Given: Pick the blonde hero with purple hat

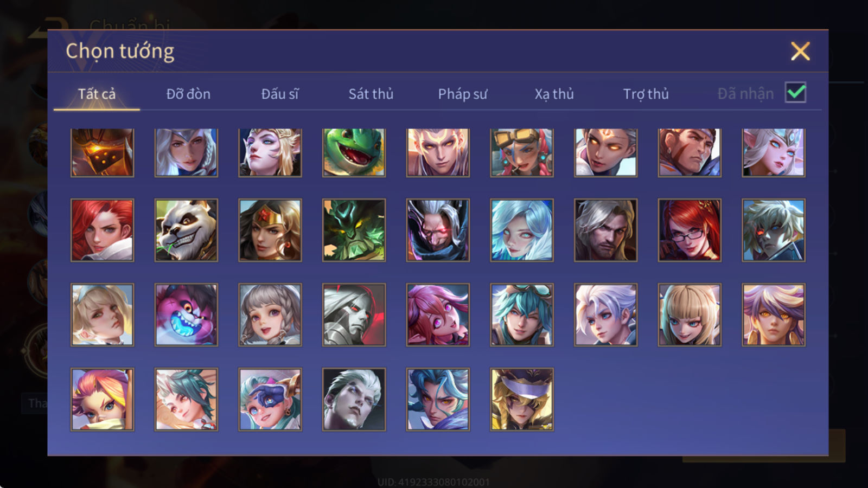Looking at the screenshot, I should tap(522, 400).
